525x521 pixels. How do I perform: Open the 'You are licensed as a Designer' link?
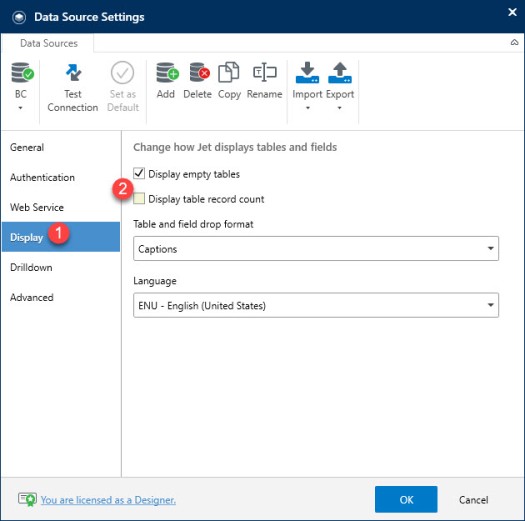(108, 500)
